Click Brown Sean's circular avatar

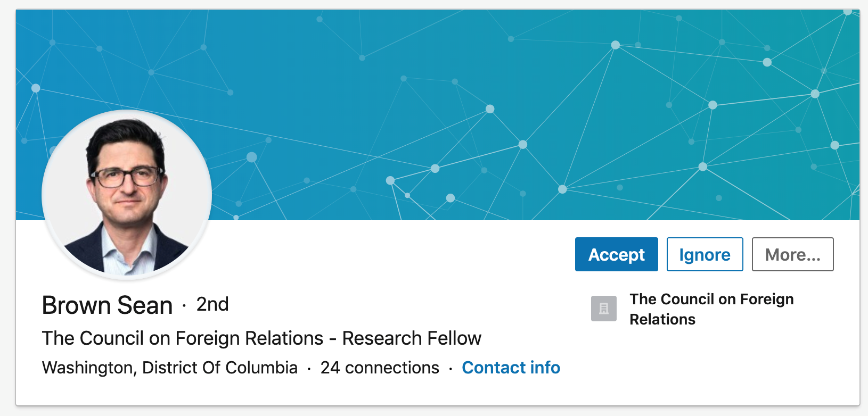point(126,195)
